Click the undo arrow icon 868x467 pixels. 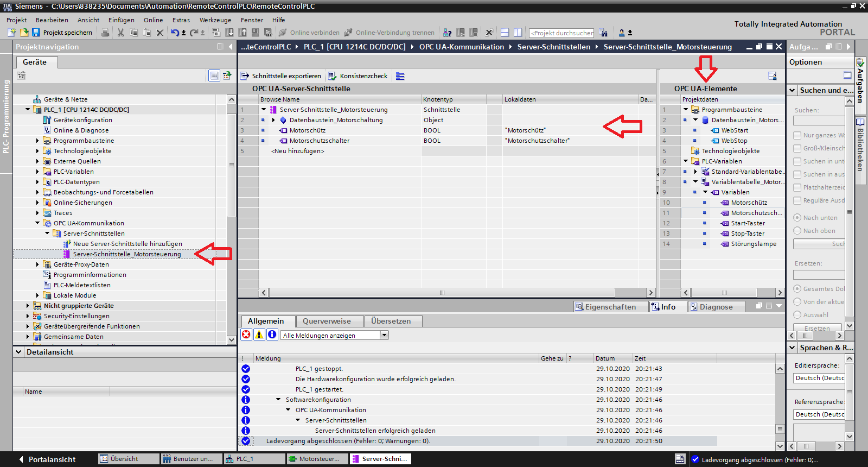(x=175, y=33)
